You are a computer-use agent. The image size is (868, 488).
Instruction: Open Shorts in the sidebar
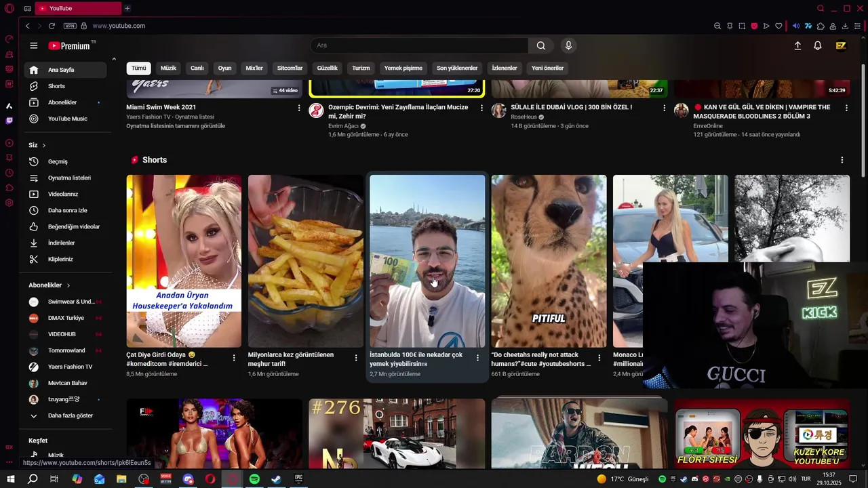[x=65, y=86]
